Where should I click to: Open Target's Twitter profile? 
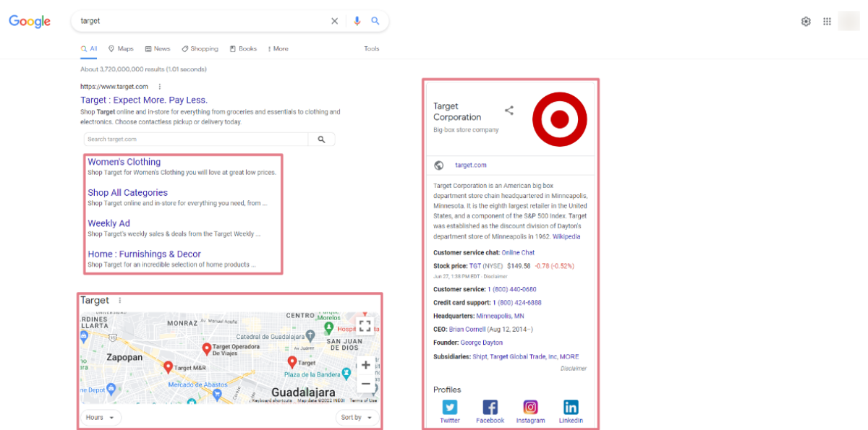(x=450, y=412)
